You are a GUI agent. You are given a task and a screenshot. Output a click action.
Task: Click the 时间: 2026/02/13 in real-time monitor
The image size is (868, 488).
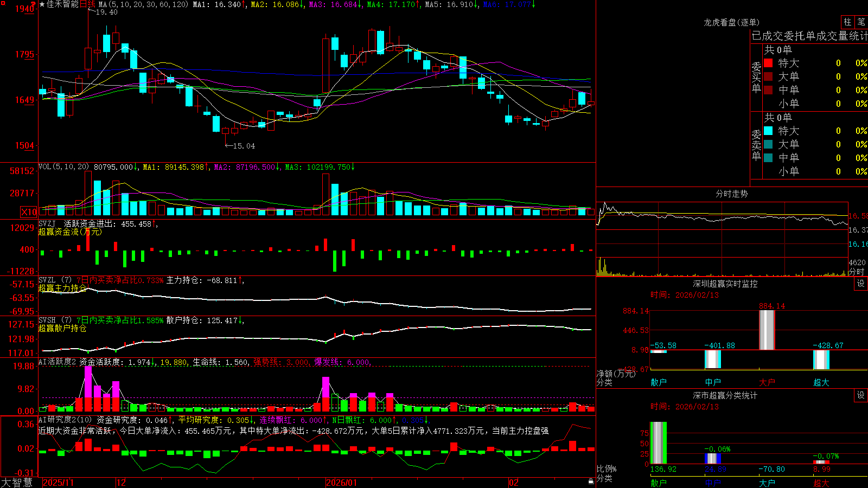tap(684, 295)
